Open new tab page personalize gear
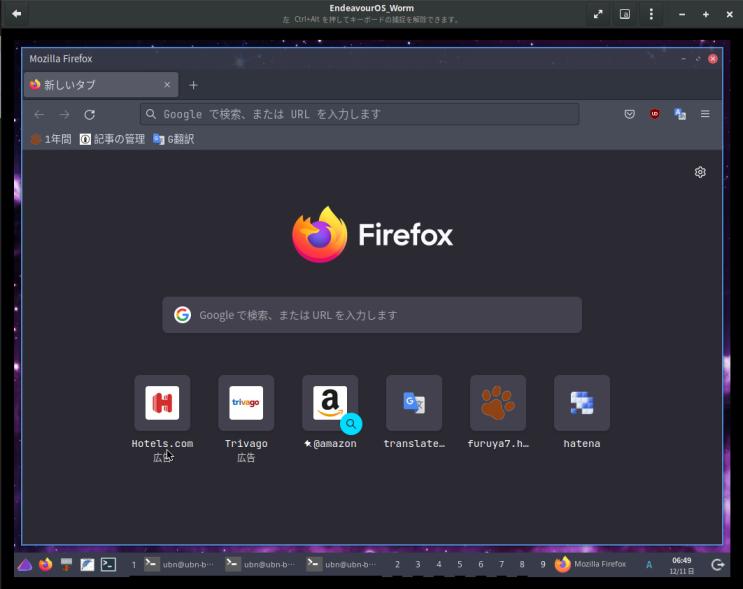Image resolution: width=743 pixels, height=589 pixels. coord(700,172)
